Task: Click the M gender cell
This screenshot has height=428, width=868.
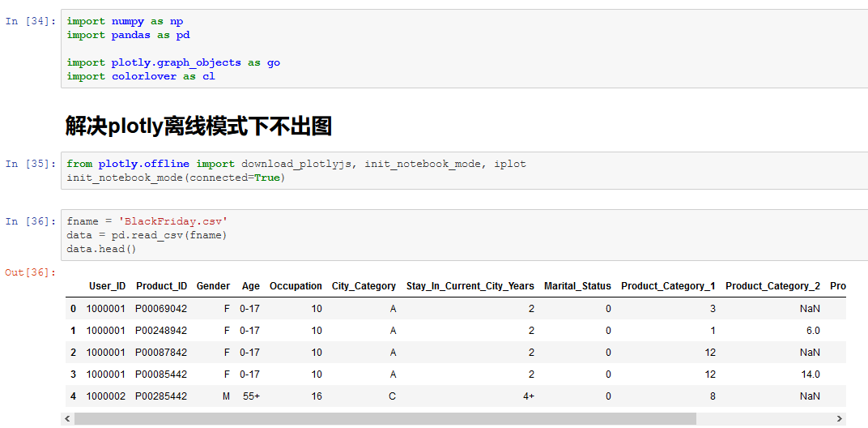Action: pyautogui.click(x=226, y=396)
